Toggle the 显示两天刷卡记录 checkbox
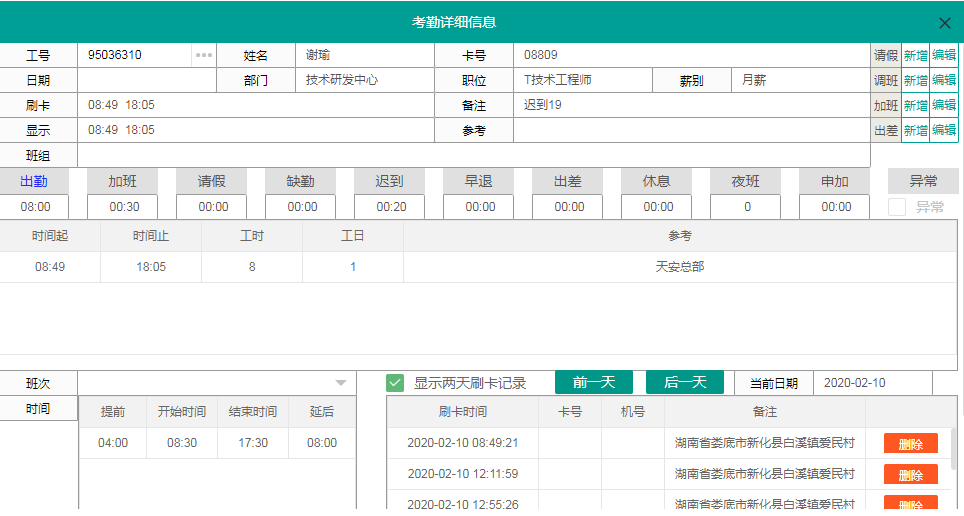The height and width of the screenshot is (516, 964). pyautogui.click(x=395, y=383)
